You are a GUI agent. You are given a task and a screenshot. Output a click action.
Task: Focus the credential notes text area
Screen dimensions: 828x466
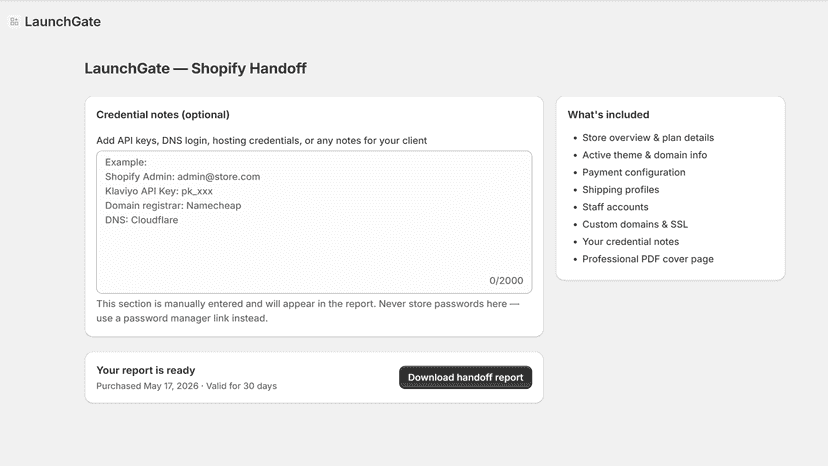[314, 222]
